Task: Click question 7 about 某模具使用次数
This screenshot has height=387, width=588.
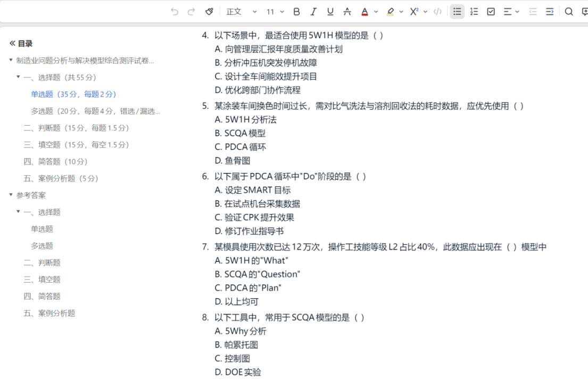Action: (x=380, y=247)
